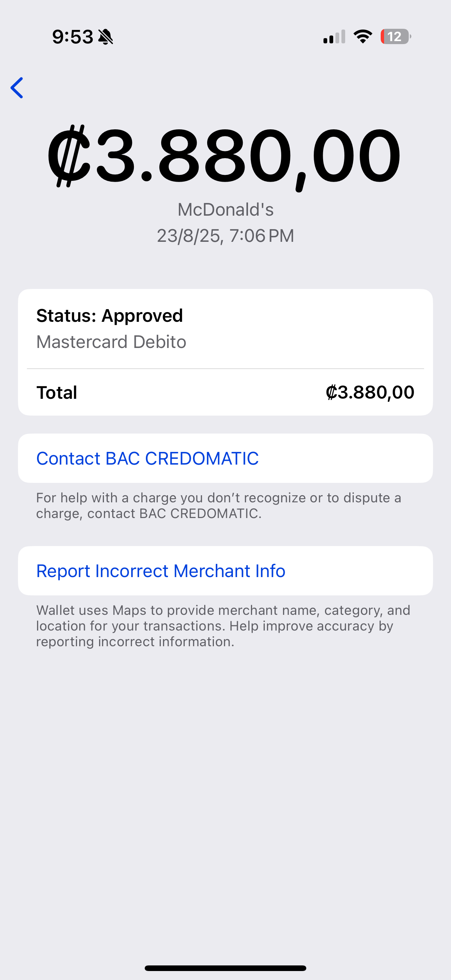Tap the large ₡3.880,00 amount heading
451x980 pixels.
[224, 156]
